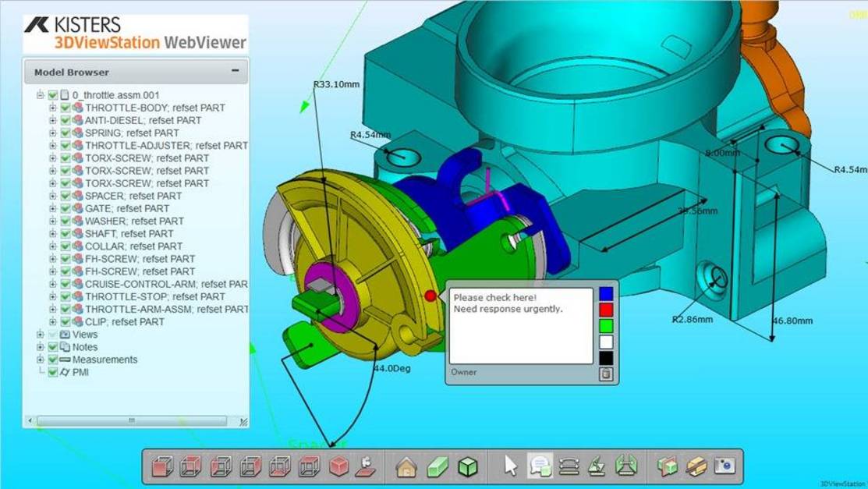The image size is (868, 489).
Task: Choose the green shaded block render icon
Action: (437, 466)
